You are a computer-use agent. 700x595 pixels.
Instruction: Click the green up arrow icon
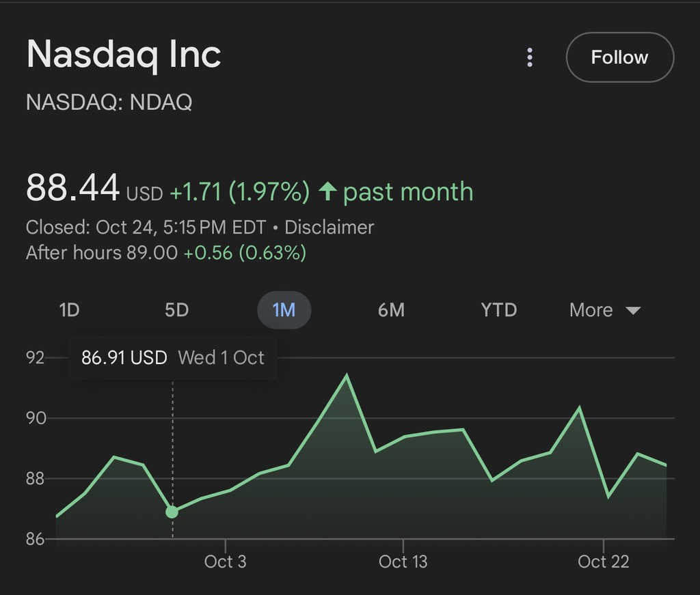328,192
